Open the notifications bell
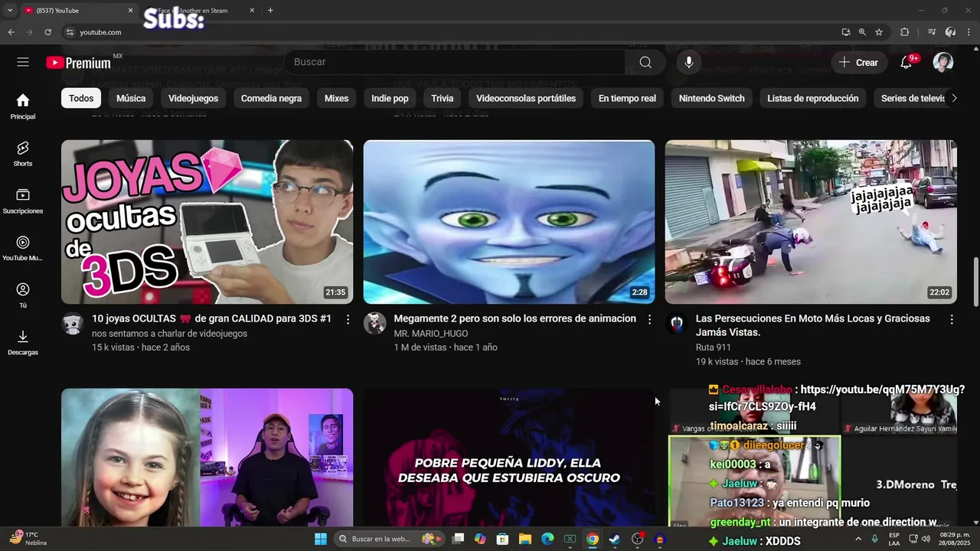This screenshot has width=980, height=551. point(906,63)
